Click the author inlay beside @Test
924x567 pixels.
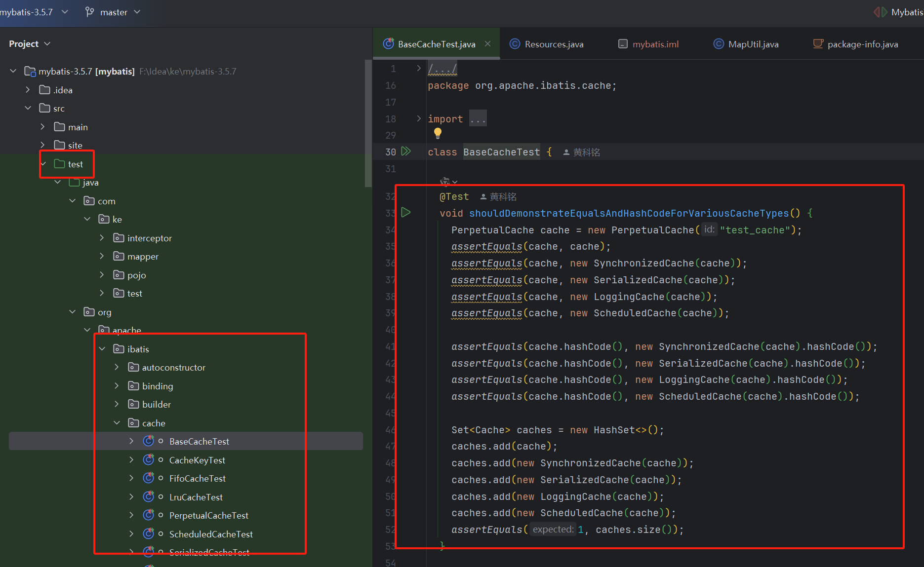click(498, 197)
